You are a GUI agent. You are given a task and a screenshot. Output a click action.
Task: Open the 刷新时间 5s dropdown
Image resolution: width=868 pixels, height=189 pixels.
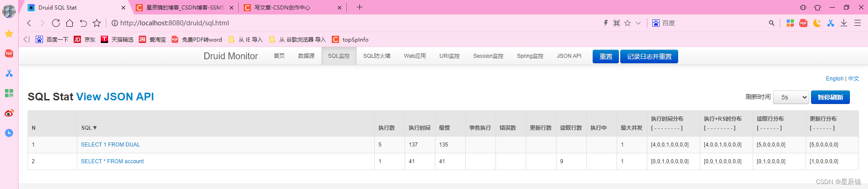(791, 97)
